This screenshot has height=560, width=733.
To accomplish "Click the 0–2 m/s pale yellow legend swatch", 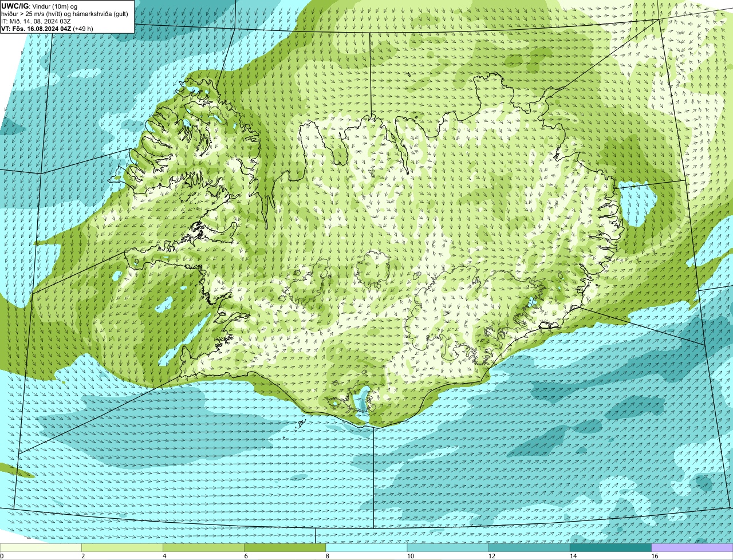I will [41, 548].
